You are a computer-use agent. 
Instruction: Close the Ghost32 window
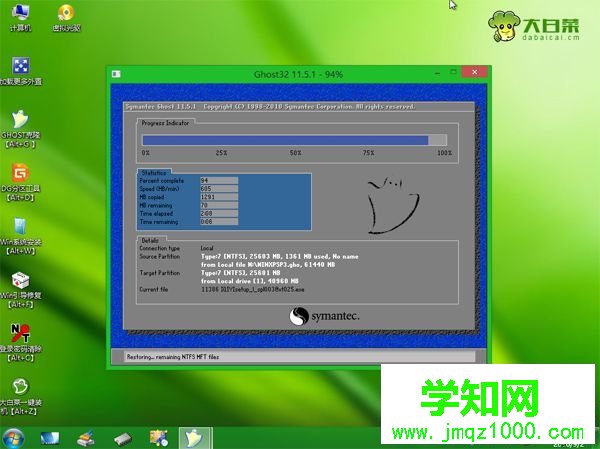pos(474,72)
